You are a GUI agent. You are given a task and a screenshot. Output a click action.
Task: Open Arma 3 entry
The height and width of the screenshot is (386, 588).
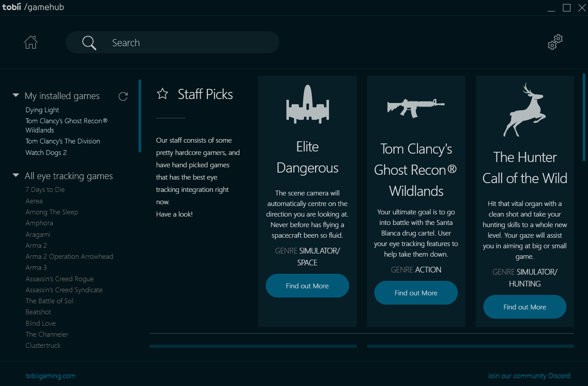pyautogui.click(x=36, y=268)
